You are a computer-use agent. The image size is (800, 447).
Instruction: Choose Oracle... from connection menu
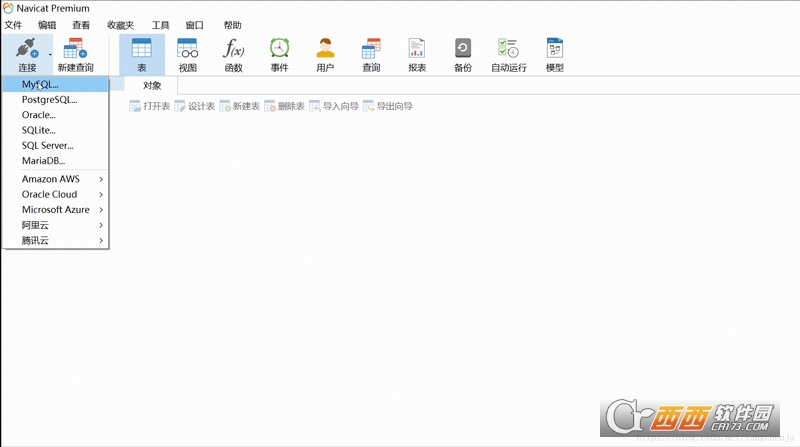coord(55,115)
